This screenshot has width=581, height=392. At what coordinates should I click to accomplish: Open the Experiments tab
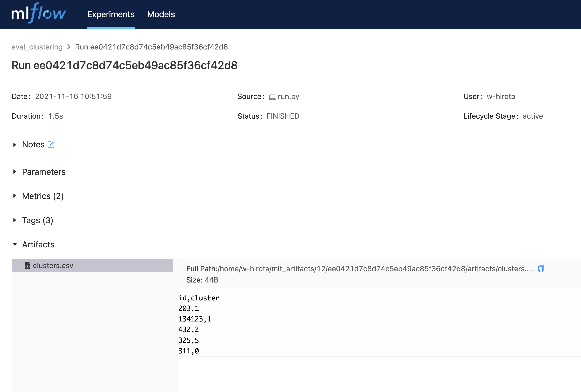coord(111,14)
